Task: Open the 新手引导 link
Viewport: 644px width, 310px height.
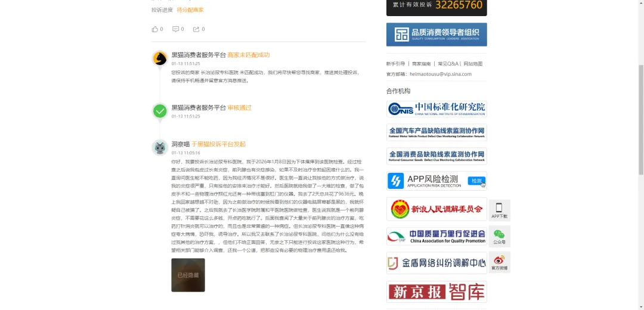Action: click(395, 64)
